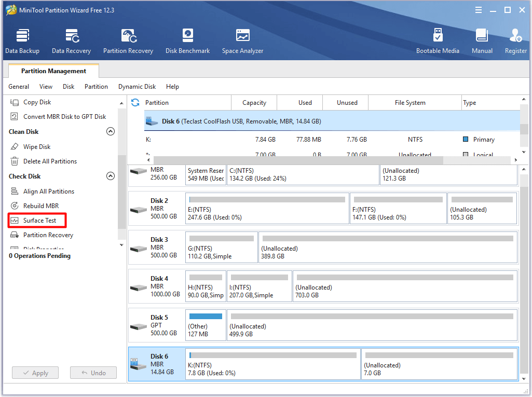Select the G:(NTFS) partition on Disk 3
The width and height of the screenshot is (532, 397).
(x=222, y=248)
